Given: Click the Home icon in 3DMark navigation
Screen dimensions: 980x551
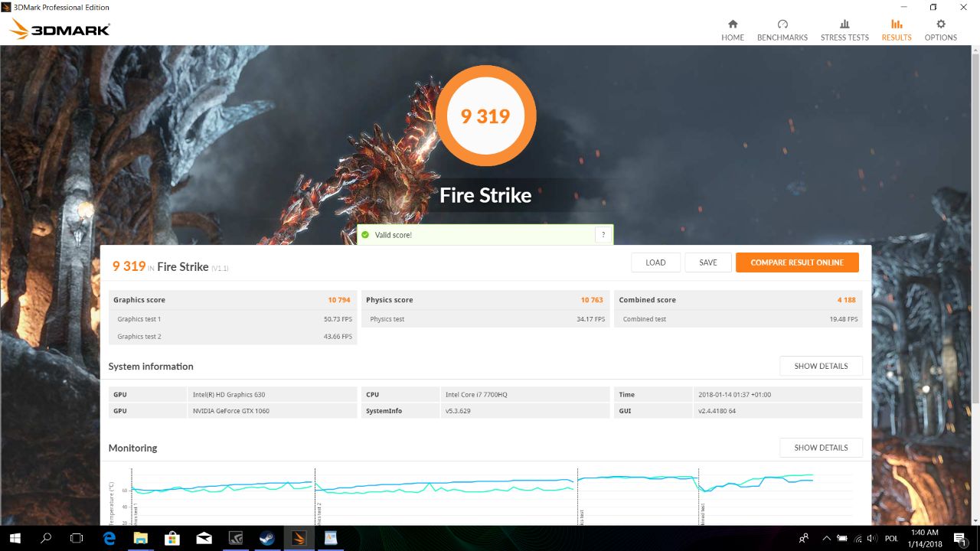Looking at the screenshot, I should point(732,29).
